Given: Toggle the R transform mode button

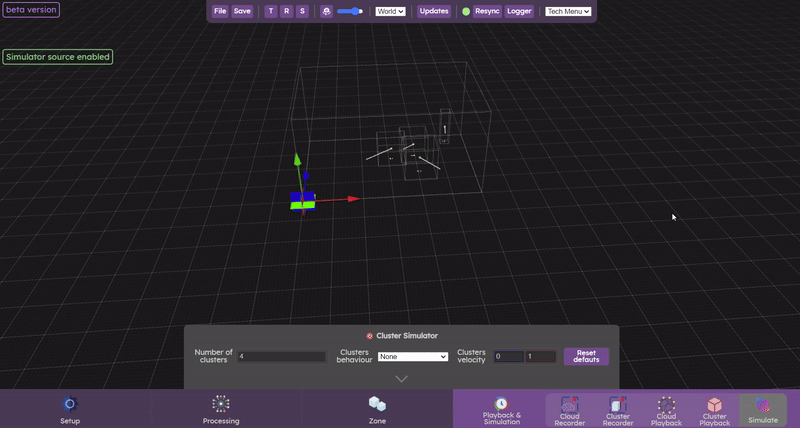Looking at the screenshot, I should [286, 11].
